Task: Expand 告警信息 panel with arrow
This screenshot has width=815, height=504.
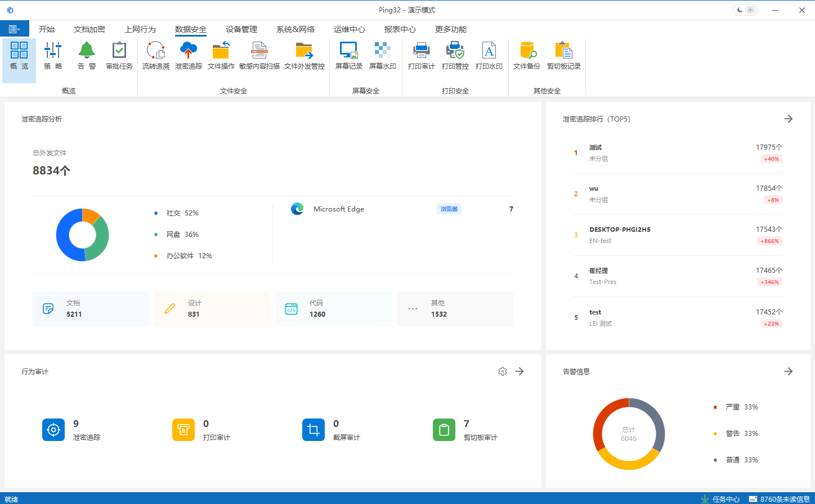Action: [x=788, y=371]
